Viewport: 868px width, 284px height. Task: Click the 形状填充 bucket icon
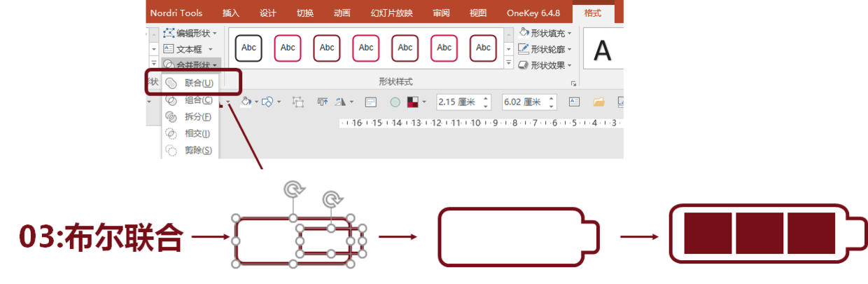(524, 33)
